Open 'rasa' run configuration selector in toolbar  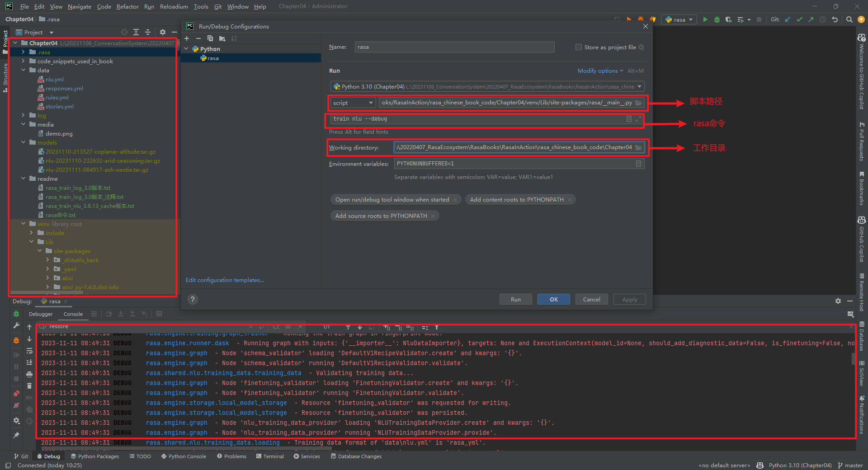(679, 19)
